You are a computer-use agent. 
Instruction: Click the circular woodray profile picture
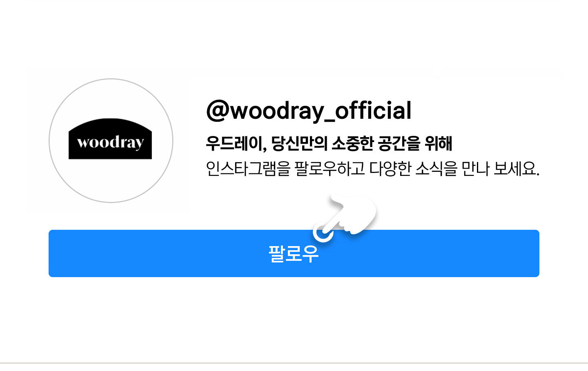point(111,140)
